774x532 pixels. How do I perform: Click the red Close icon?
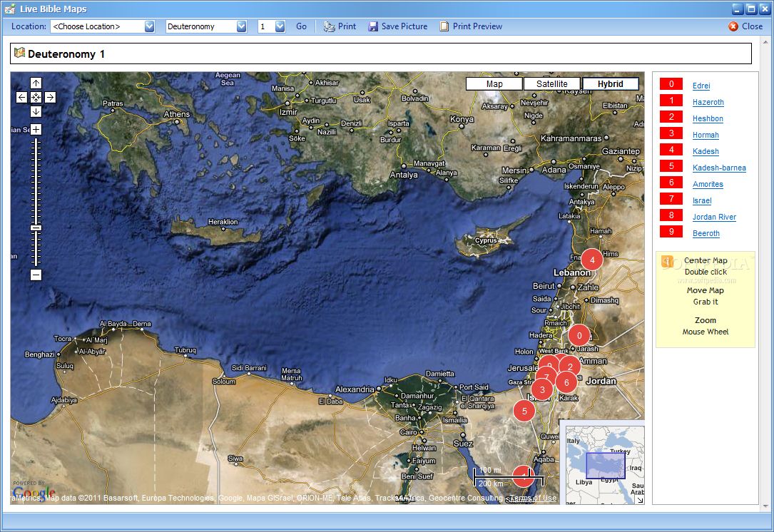(733, 26)
